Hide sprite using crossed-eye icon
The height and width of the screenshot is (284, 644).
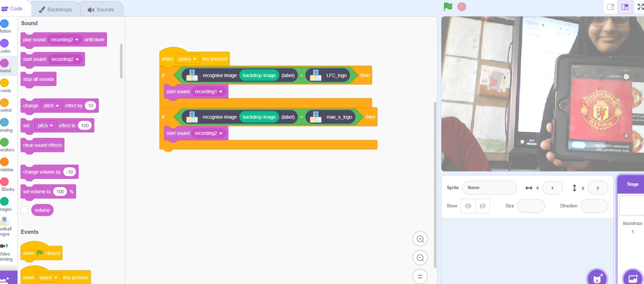(x=483, y=206)
